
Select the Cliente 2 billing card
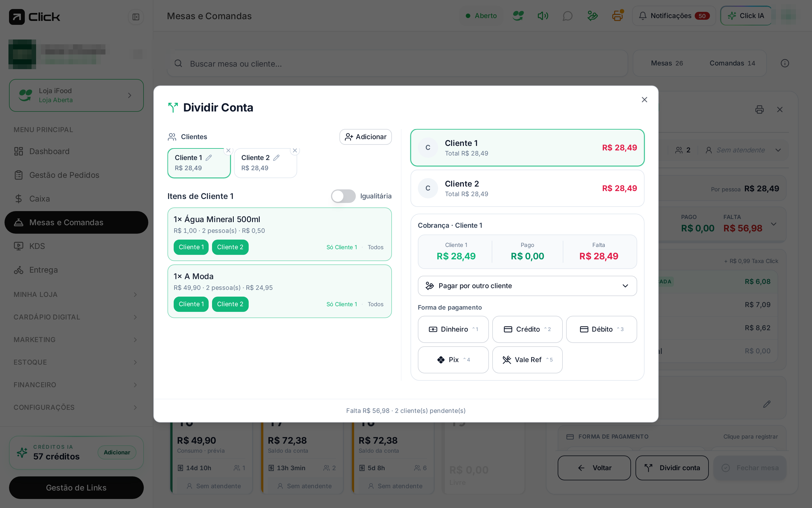click(527, 188)
